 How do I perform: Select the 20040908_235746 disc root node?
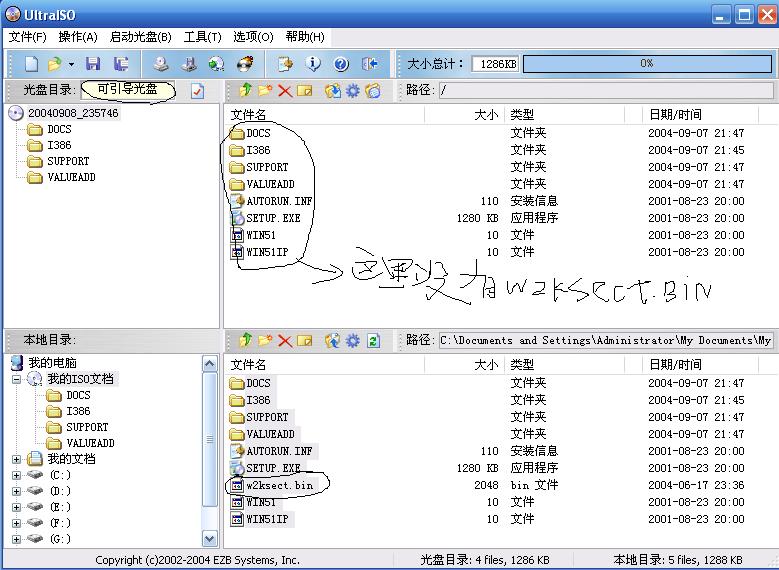click(73, 113)
